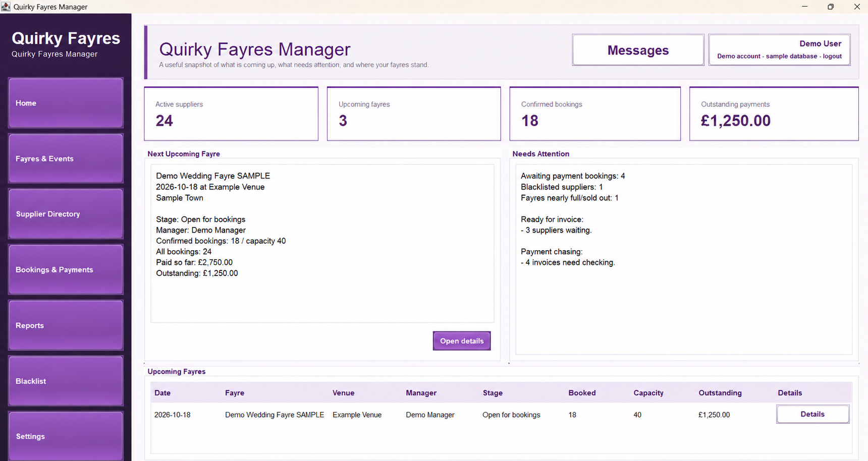
Task: Select the Active suppliers card
Action: (x=231, y=113)
